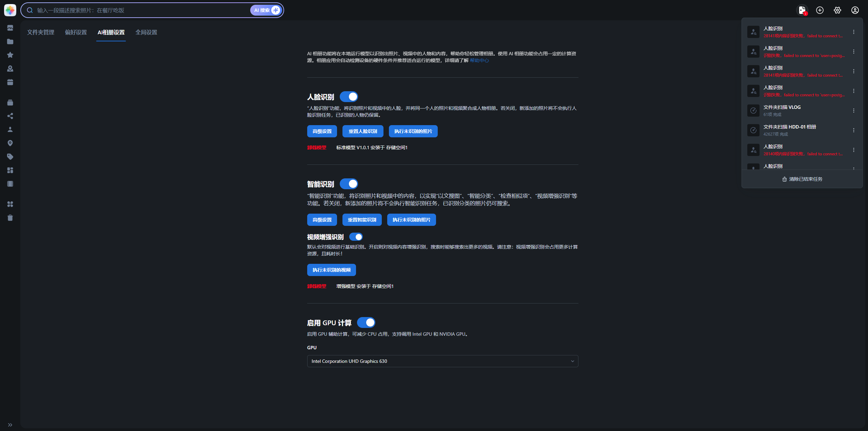Collapse the sidebar with the double-arrow chevron
The image size is (868, 431).
coord(10,425)
